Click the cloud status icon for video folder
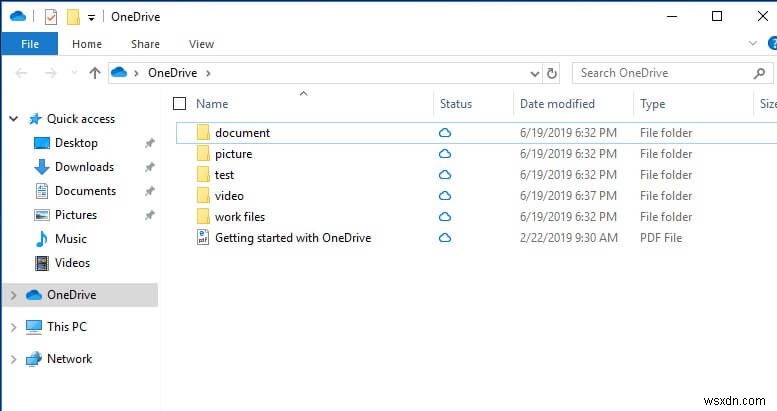 (x=445, y=196)
